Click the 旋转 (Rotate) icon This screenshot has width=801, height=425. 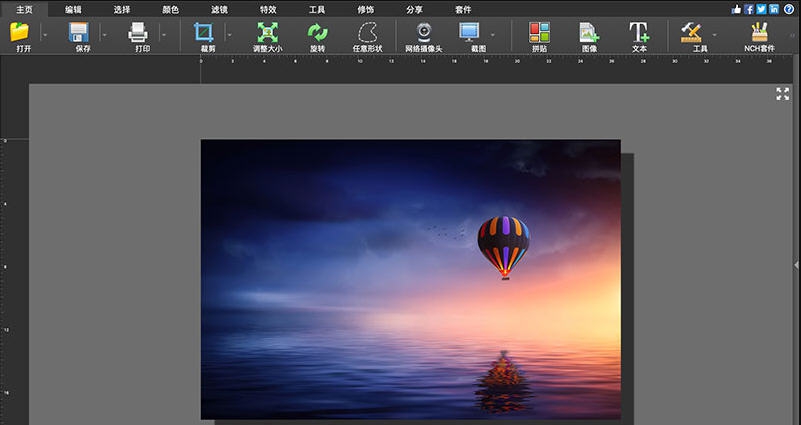317,32
